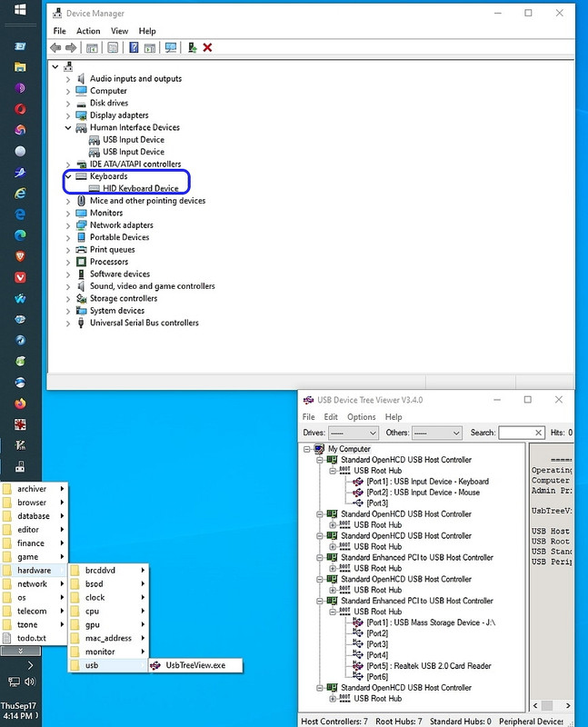Select Storage controllers category
Image resolution: width=588 pixels, height=727 pixels.
[124, 299]
